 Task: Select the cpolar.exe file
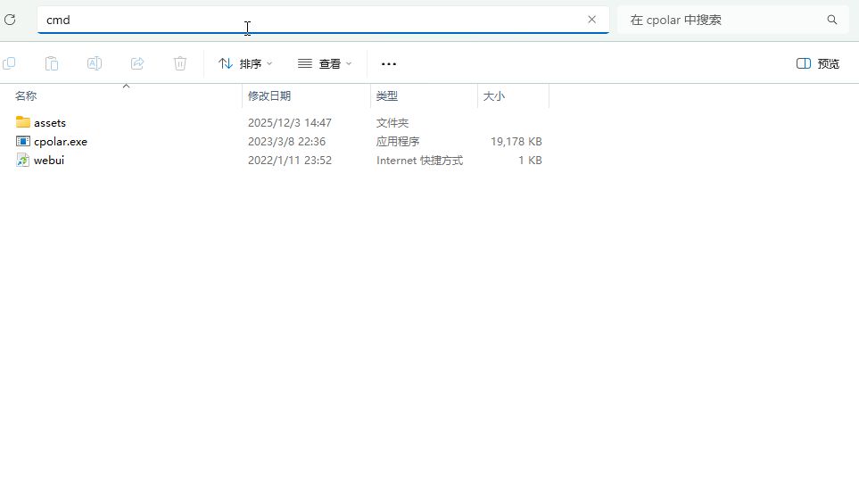click(x=61, y=141)
